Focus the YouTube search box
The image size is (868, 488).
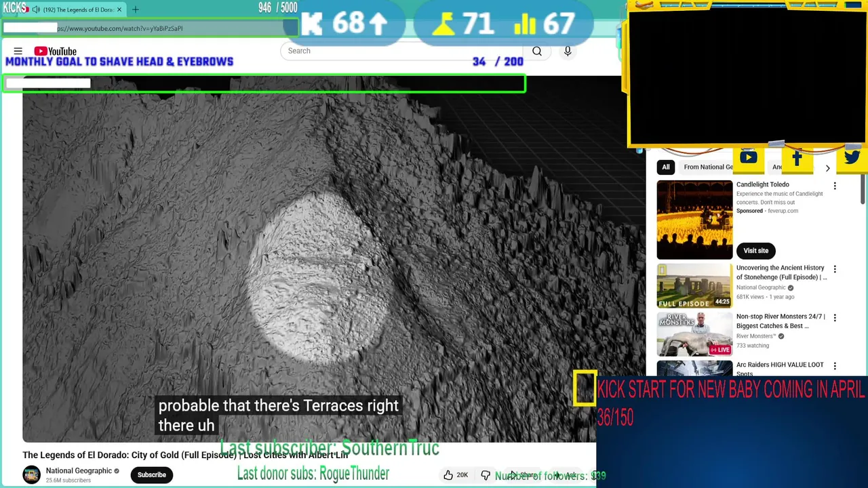pyautogui.click(x=401, y=51)
